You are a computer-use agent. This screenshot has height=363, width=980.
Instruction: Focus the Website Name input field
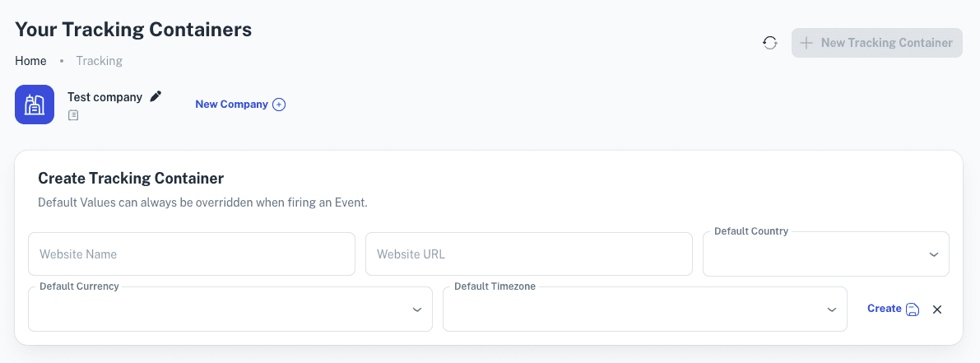pyautogui.click(x=192, y=254)
